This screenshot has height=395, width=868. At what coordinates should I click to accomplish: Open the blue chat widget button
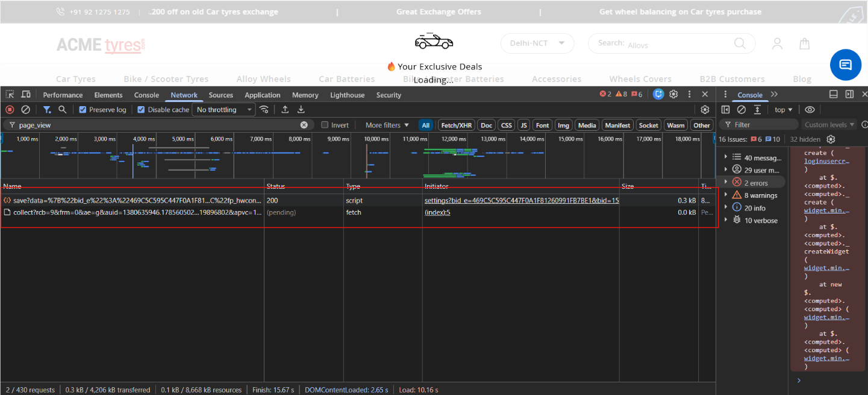pyautogui.click(x=846, y=65)
